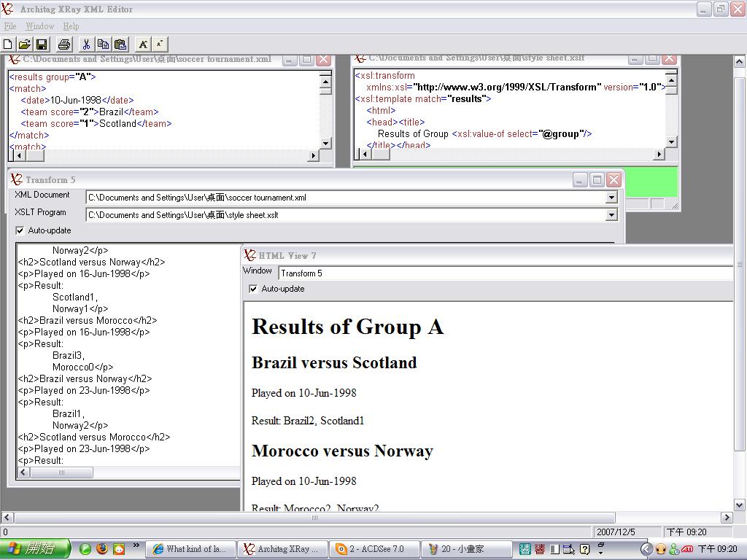Click 'Results of Group A' heading
Screen dimensions: 747x560
pyautogui.click(x=348, y=327)
